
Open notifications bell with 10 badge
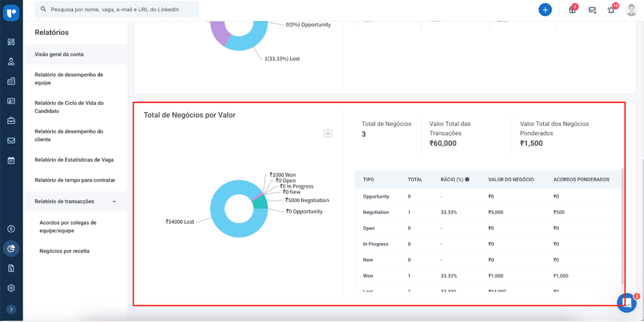[x=611, y=10]
